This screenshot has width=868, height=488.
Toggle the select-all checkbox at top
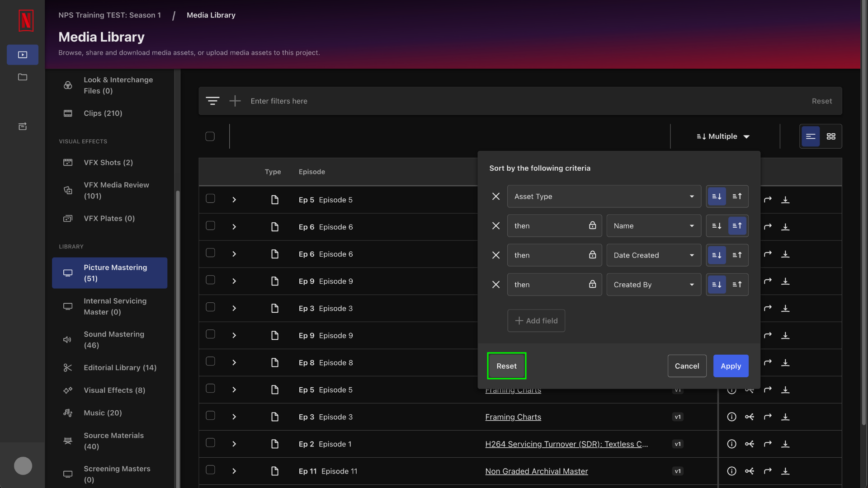(210, 136)
